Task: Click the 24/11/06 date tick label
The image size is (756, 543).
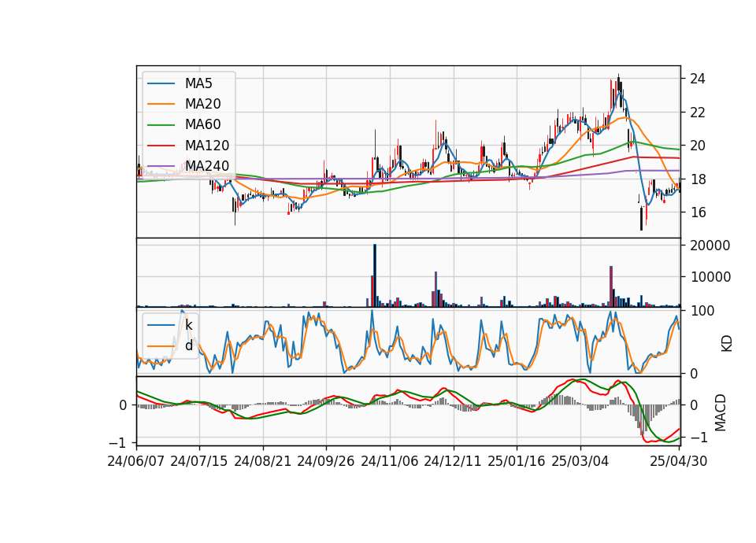Action: point(390,461)
